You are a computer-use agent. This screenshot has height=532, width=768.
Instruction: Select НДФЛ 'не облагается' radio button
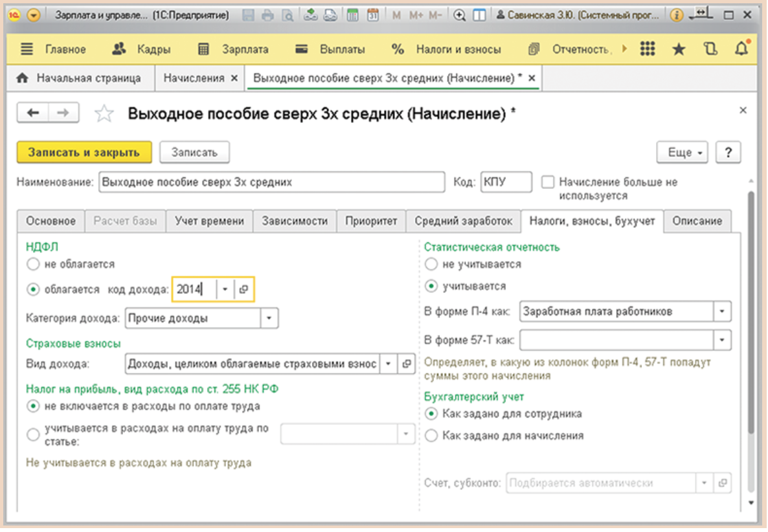[33, 264]
